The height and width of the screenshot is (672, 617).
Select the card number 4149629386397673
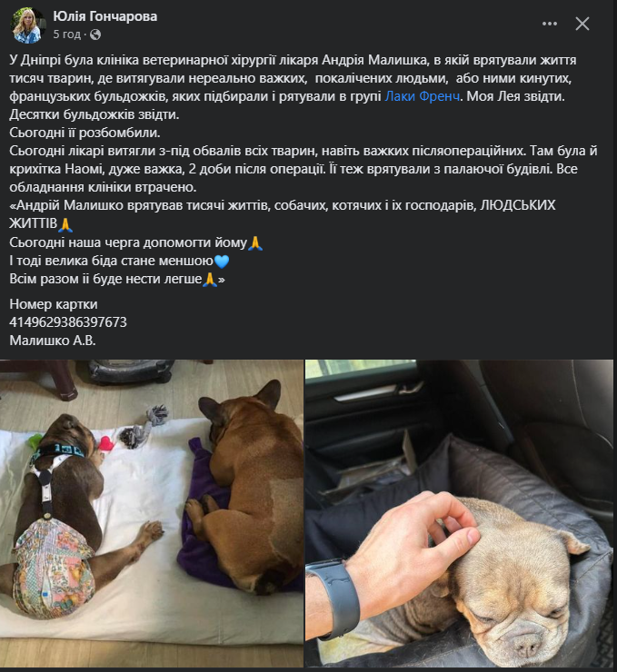tap(68, 321)
